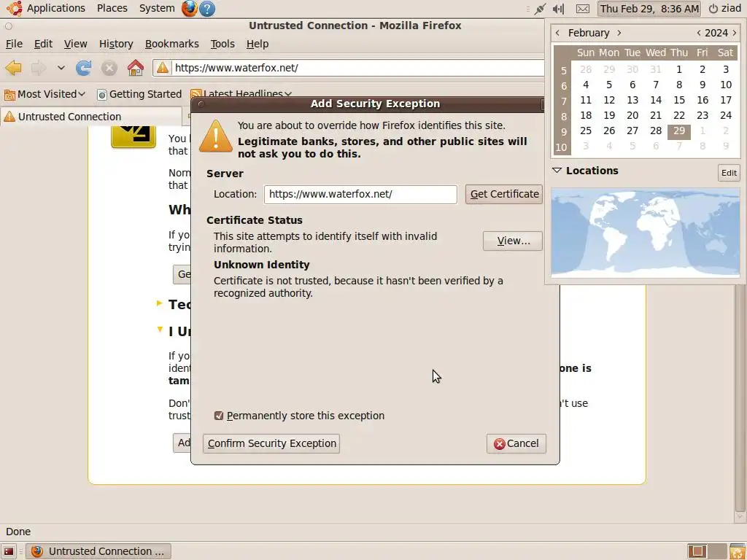Click Confirm Security Exception button
The image size is (747, 560).
pyautogui.click(x=271, y=443)
